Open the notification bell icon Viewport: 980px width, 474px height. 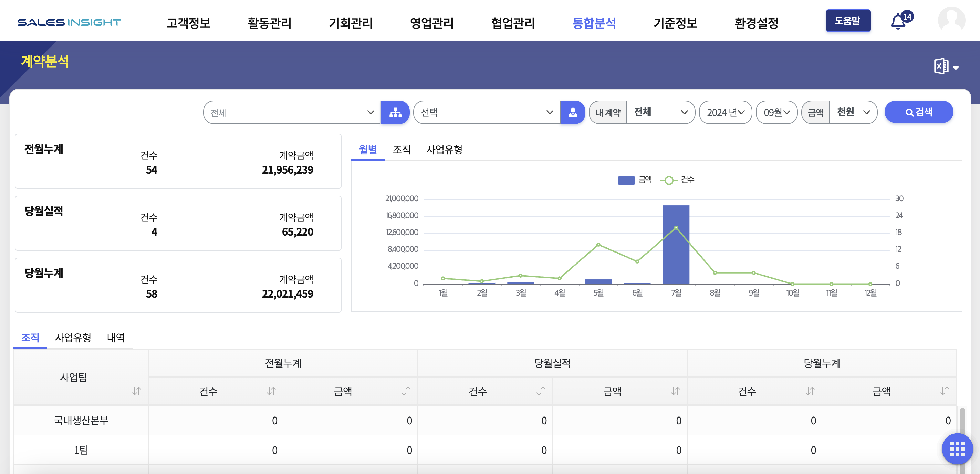(x=898, y=22)
